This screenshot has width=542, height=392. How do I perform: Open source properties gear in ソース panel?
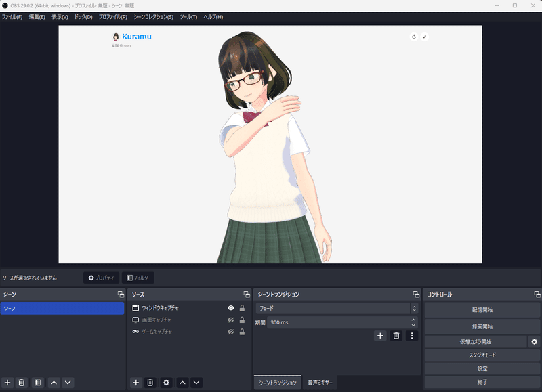(x=166, y=383)
